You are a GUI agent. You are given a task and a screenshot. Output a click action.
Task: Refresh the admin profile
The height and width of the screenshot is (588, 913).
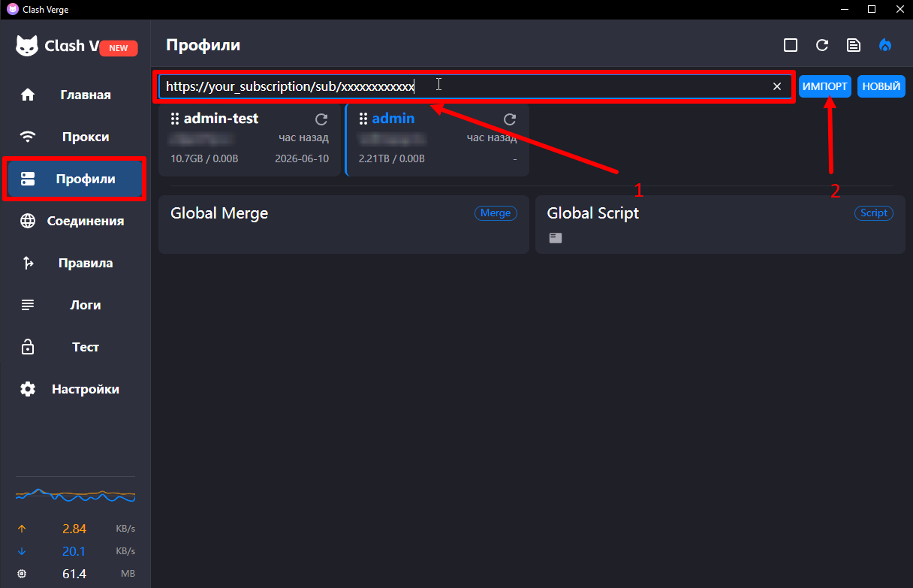pyautogui.click(x=510, y=119)
